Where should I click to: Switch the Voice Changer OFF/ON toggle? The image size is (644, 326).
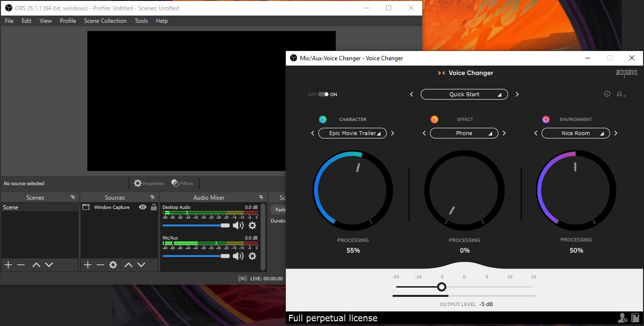tap(323, 94)
